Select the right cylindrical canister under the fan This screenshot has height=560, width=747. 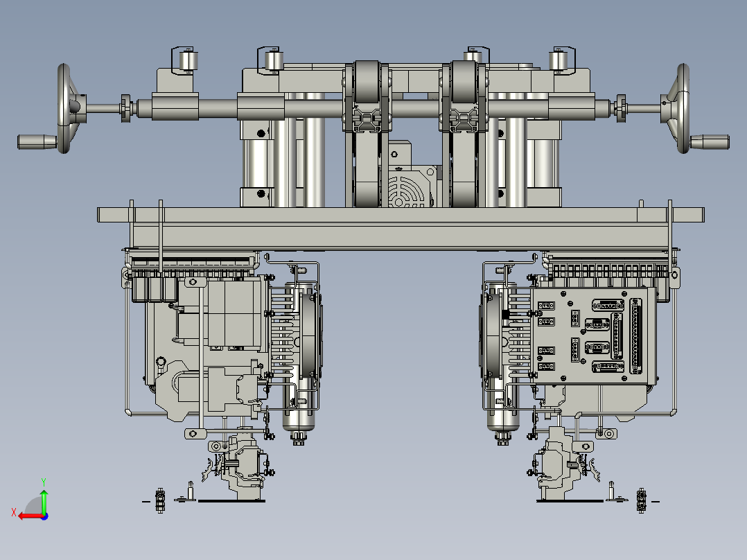[x=501, y=415]
